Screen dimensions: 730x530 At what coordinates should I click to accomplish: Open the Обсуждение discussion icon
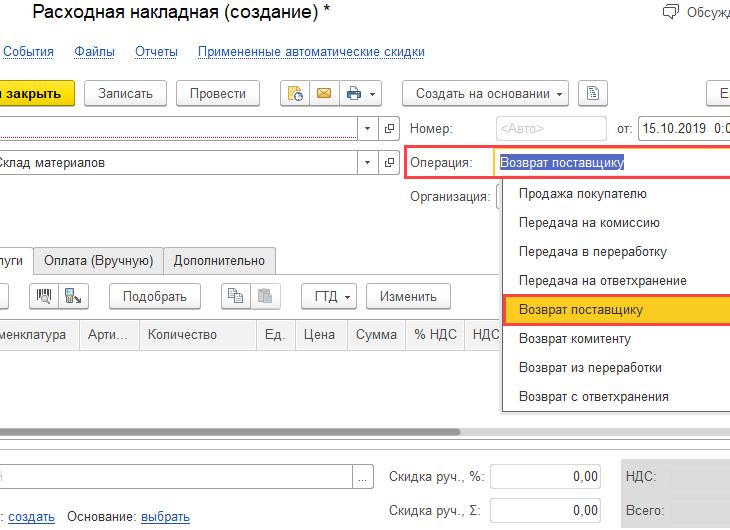tap(670, 12)
